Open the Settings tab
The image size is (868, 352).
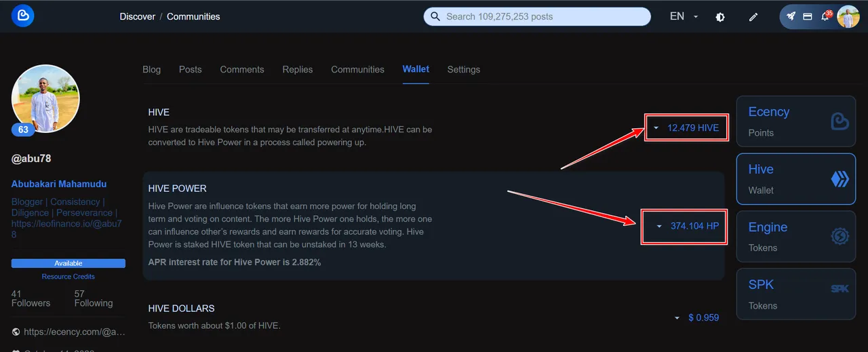(x=464, y=69)
